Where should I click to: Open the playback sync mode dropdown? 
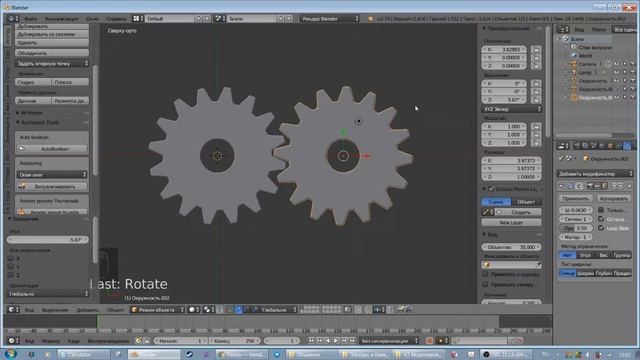pyautogui.click(x=389, y=340)
